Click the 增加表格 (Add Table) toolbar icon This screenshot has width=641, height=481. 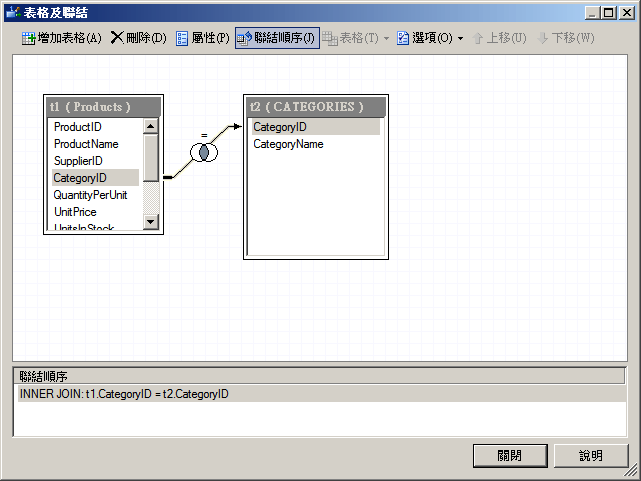tap(62, 38)
